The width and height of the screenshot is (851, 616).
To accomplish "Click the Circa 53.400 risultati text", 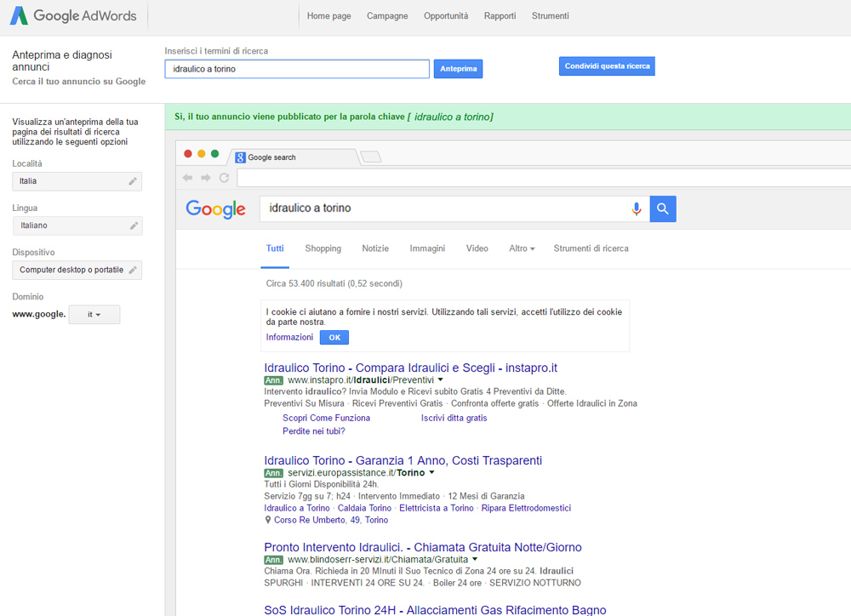I will pos(334,283).
